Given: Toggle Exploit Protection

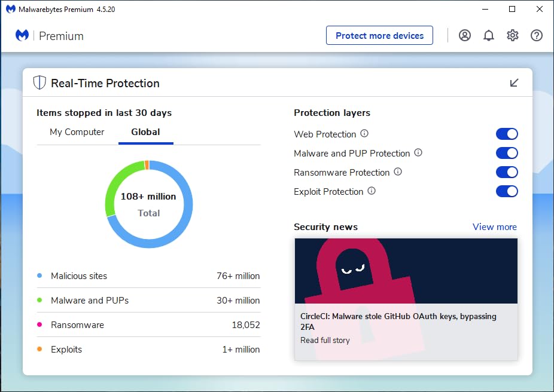Looking at the screenshot, I should coord(507,191).
